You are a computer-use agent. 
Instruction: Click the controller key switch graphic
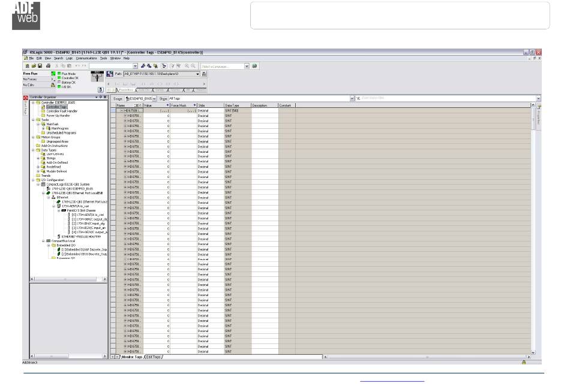[97, 77]
